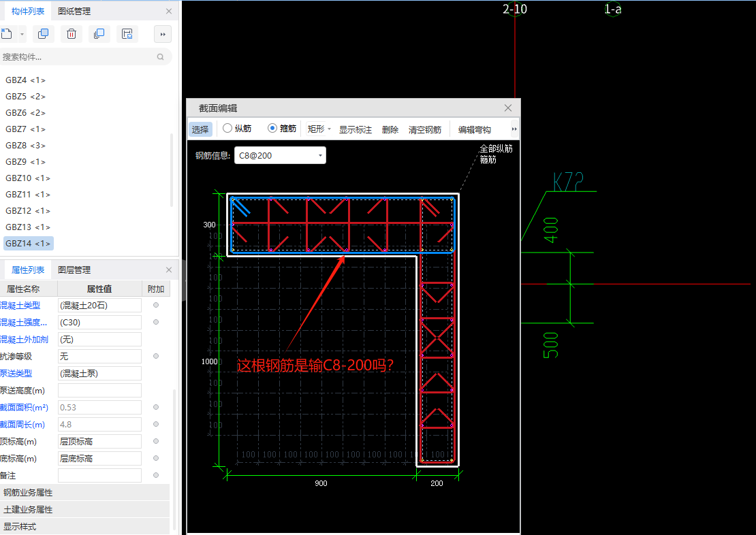Expand component toolbar with double-arrow button

click(x=163, y=34)
